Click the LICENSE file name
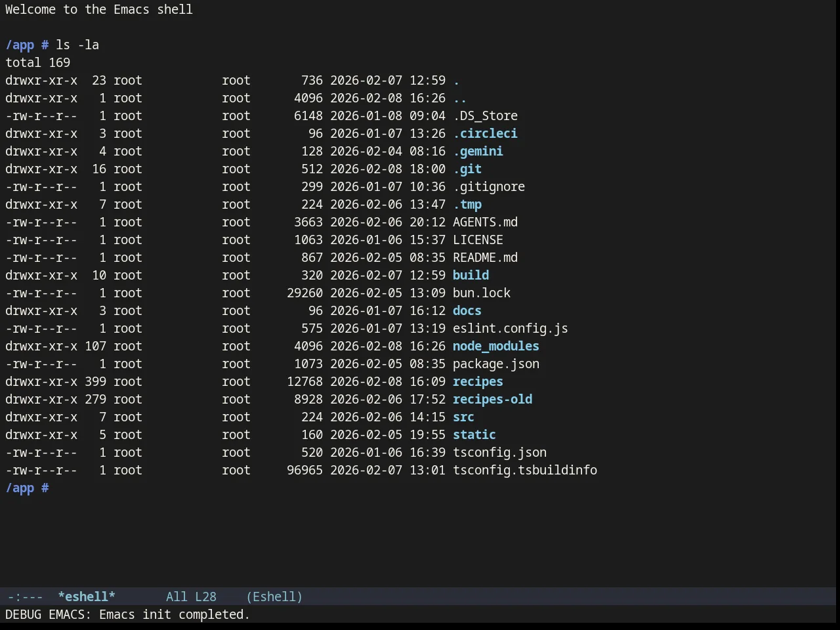The width and height of the screenshot is (840, 630). click(x=478, y=240)
